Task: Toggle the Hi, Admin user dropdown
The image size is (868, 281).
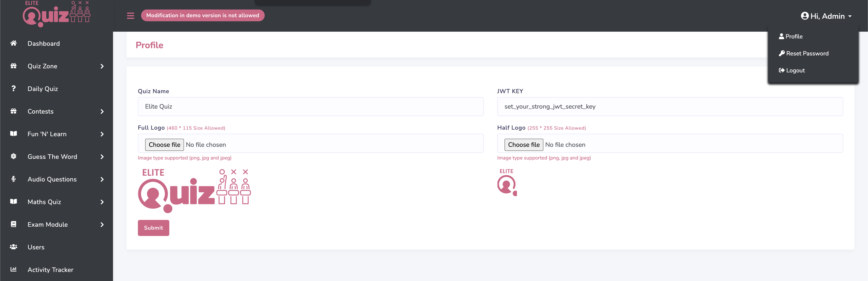Action: pyautogui.click(x=826, y=16)
